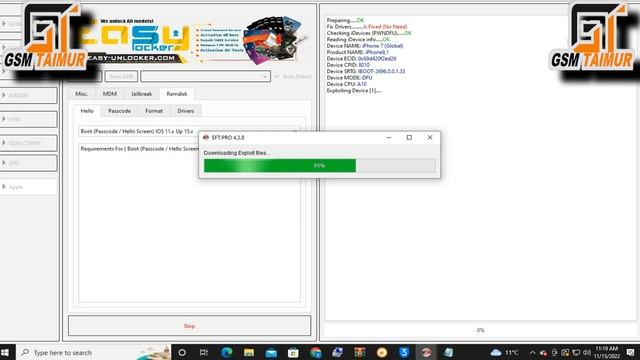Launch Microsoft Edge from the taskbar
This screenshot has width=640, height=360.
[x=227, y=352]
